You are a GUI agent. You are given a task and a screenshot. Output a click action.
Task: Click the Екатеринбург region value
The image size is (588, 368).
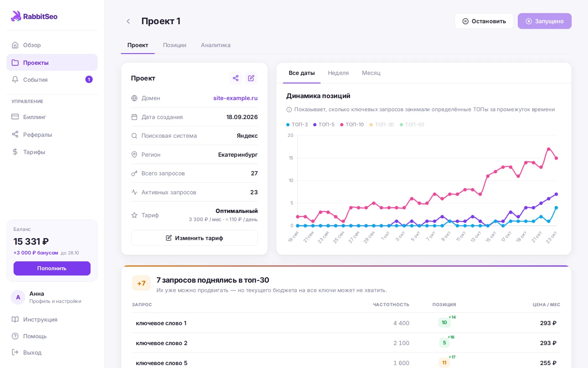click(238, 155)
